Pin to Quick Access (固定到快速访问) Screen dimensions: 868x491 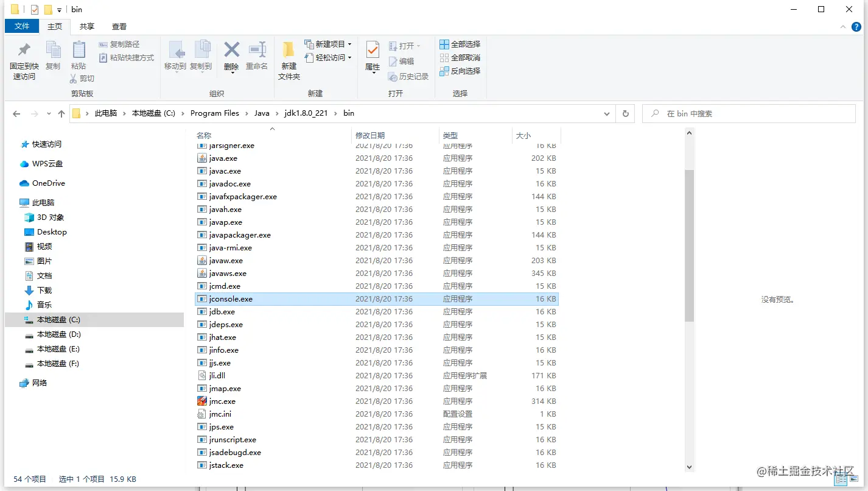(24, 62)
